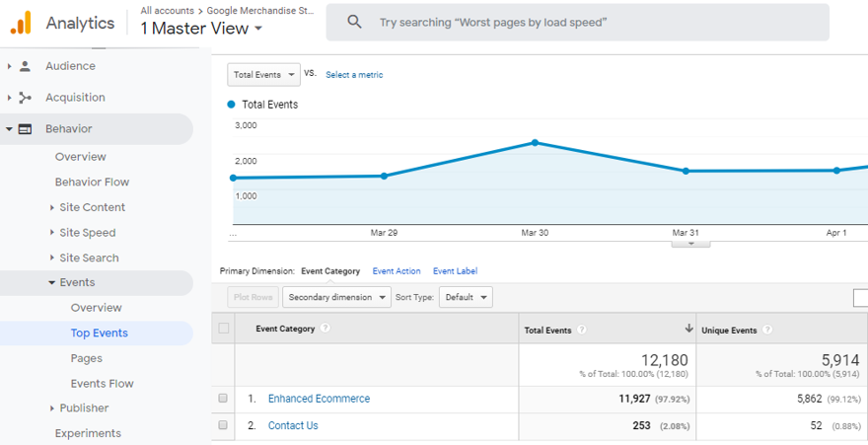Open the Secondary dimension dropdown
The image size is (868, 445).
[x=336, y=297]
